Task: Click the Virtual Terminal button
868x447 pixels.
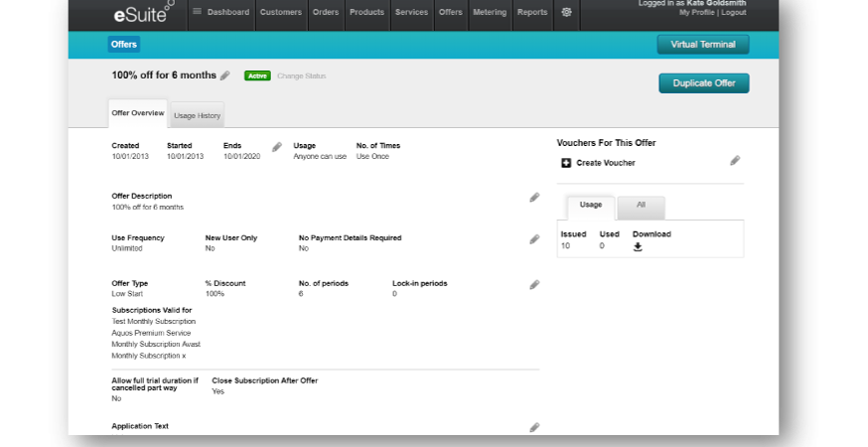Action: (702, 45)
